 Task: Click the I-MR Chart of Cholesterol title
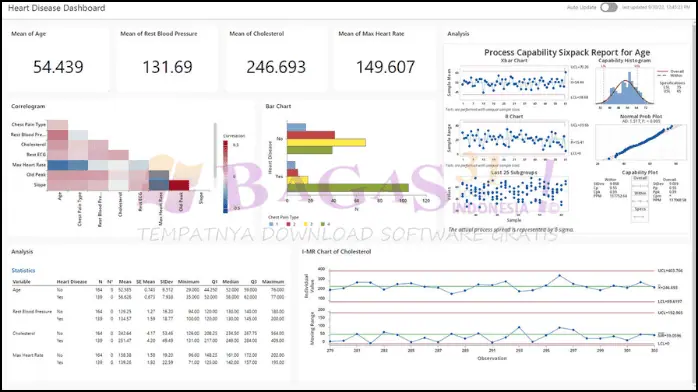(337, 251)
